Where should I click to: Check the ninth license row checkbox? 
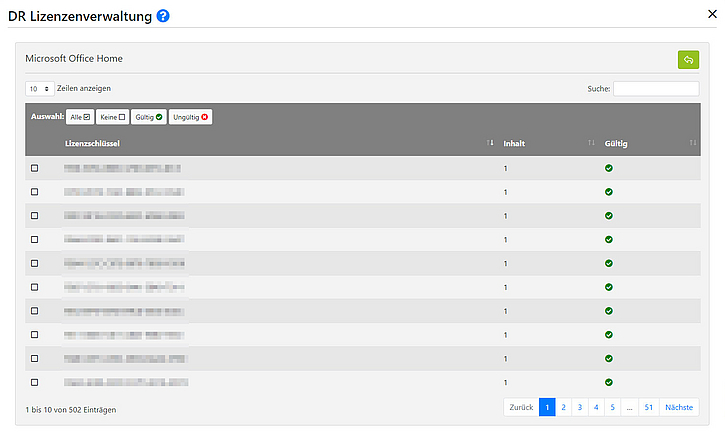click(35, 359)
